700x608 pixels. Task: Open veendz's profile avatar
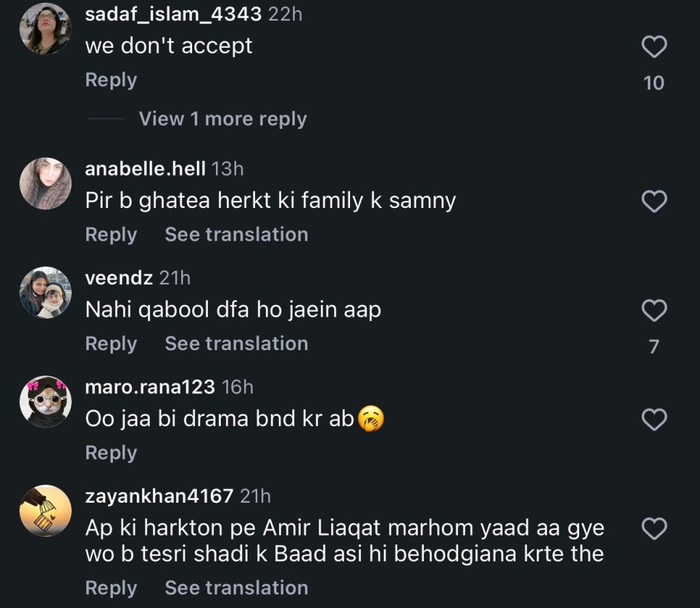pyautogui.click(x=46, y=293)
